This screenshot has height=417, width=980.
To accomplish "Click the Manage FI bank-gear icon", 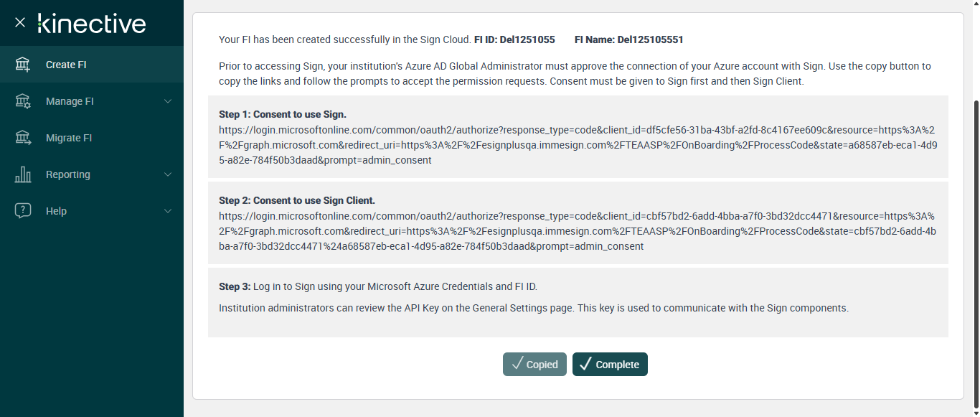I will pyautogui.click(x=23, y=101).
